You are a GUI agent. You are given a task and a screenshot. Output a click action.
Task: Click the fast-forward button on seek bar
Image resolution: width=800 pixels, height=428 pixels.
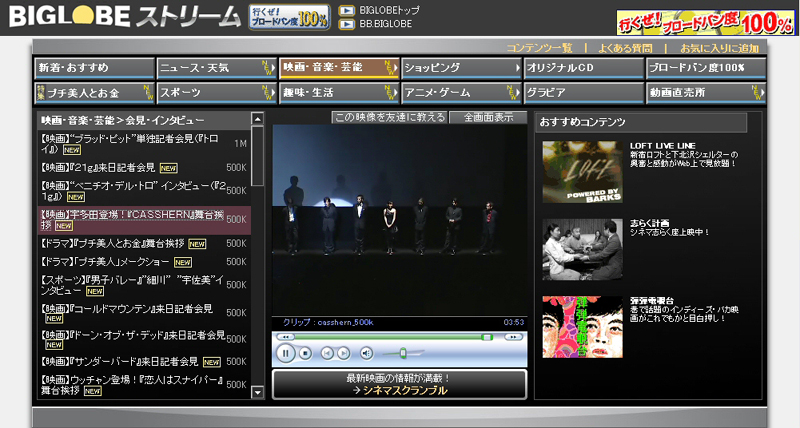pos(513,337)
